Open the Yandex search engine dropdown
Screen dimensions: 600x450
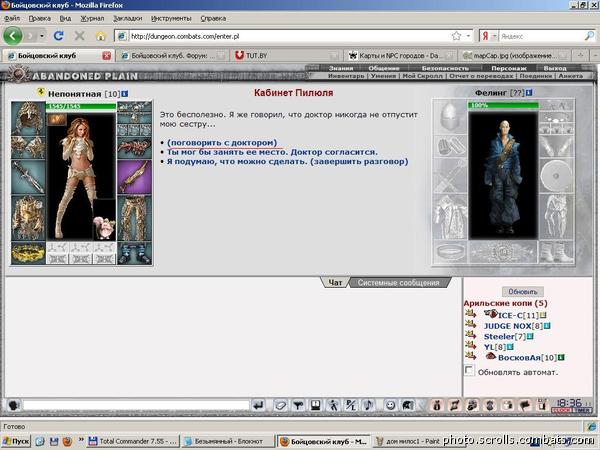point(494,36)
